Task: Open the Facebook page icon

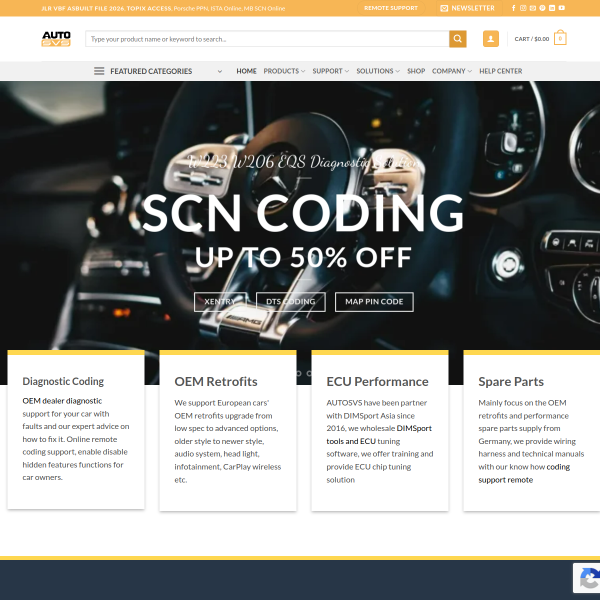Action: pos(514,8)
